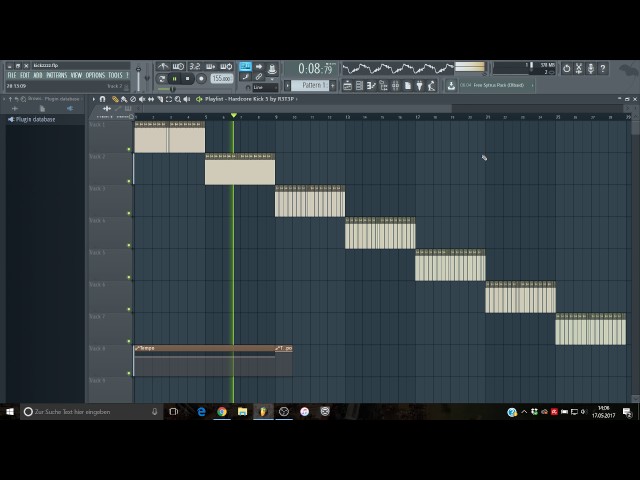Toggle loop recording button
The height and width of the screenshot is (480, 640).
coord(226,66)
